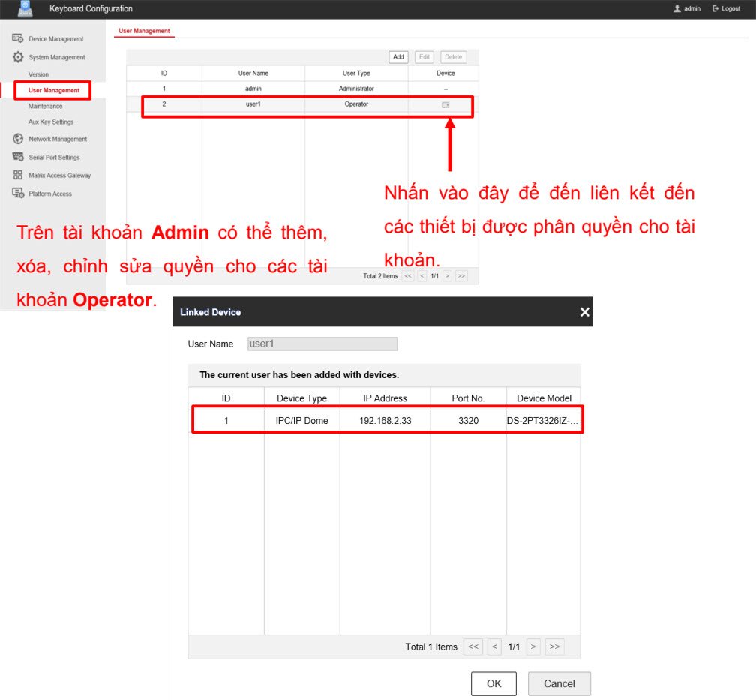
Task: Go to next page in Linked Device list
Action: coord(533,647)
